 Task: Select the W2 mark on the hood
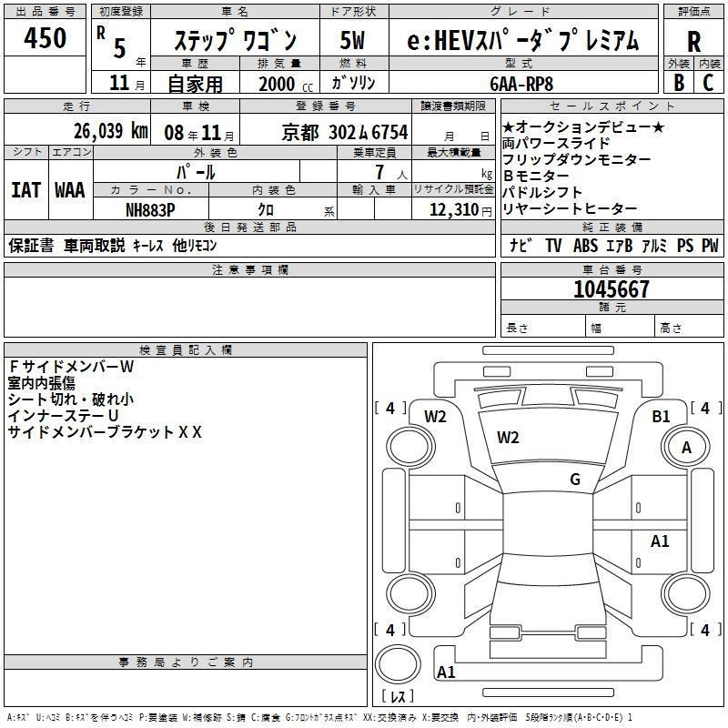pyautogui.click(x=508, y=438)
